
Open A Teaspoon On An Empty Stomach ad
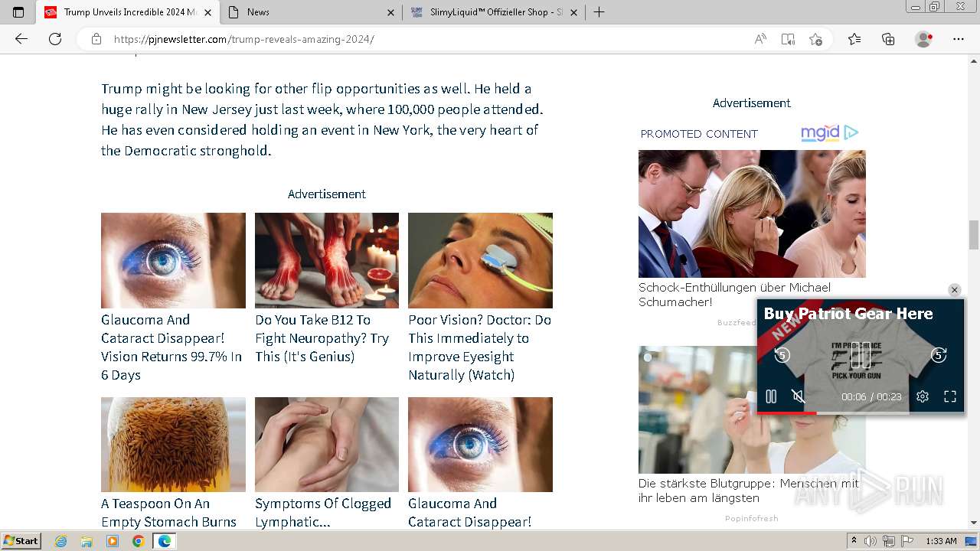(168, 513)
